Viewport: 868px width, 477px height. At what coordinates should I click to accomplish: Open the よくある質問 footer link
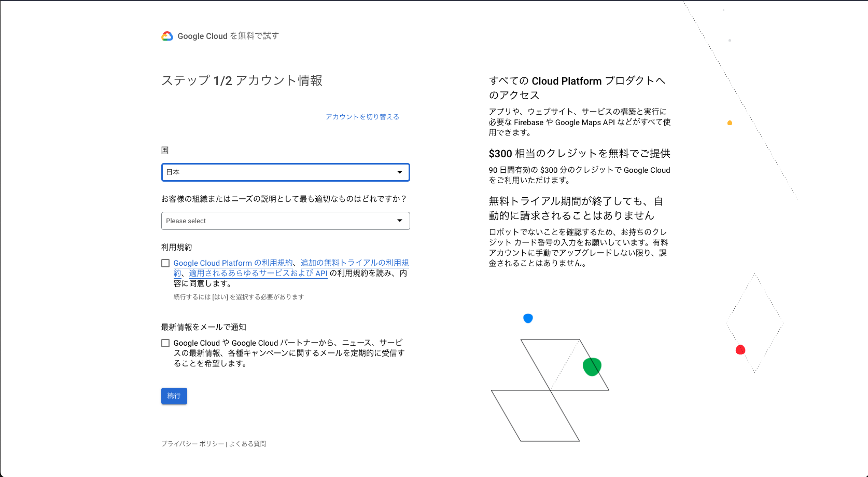[248, 444]
